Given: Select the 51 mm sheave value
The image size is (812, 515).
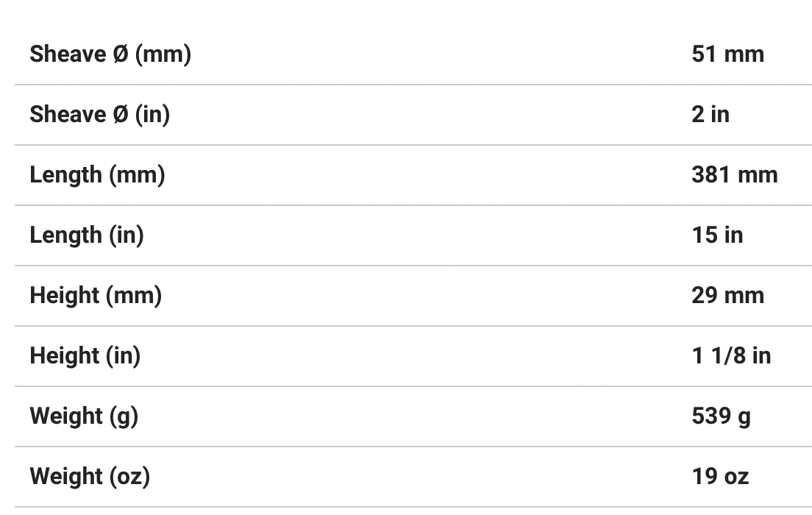Looking at the screenshot, I should (727, 54).
